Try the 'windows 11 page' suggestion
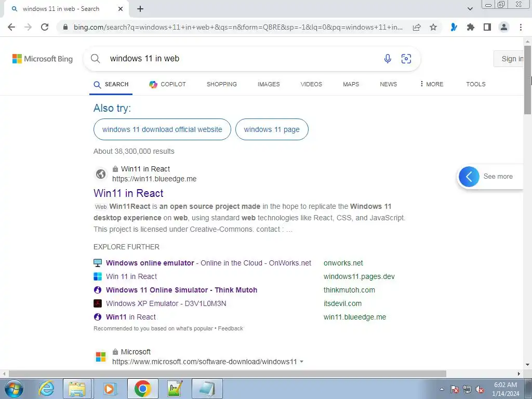 click(x=272, y=129)
